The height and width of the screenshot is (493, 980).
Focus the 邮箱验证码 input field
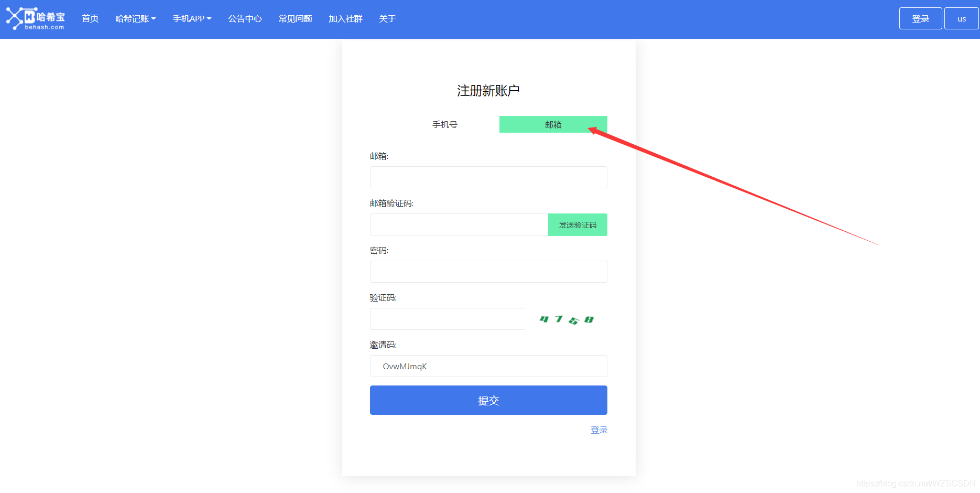(x=459, y=224)
